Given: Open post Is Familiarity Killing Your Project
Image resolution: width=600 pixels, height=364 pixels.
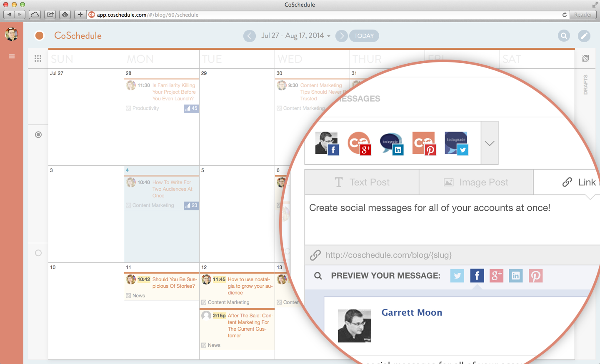Looking at the screenshot, I should [174, 92].
